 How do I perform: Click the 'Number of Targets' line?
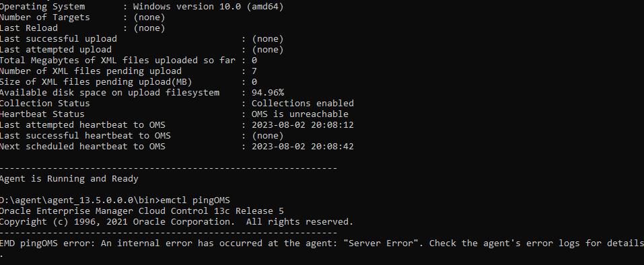coord(82,17)
